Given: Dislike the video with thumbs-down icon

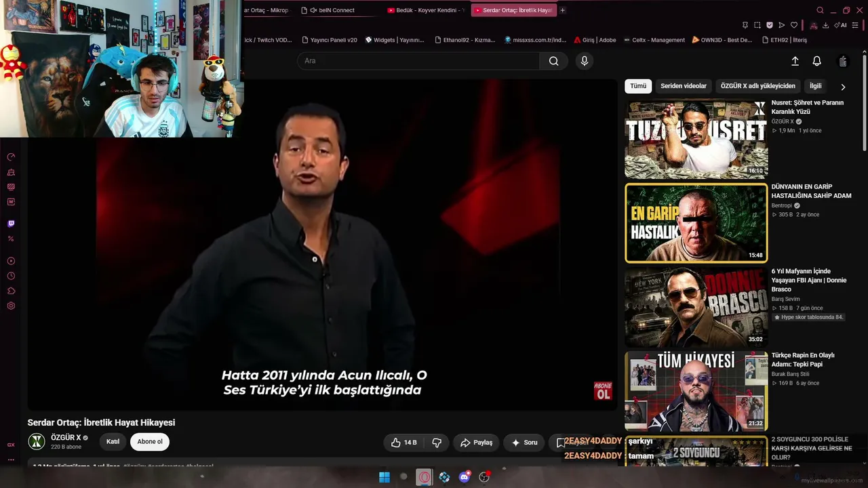Looking at the screenshot, I should tap(437, 443).
